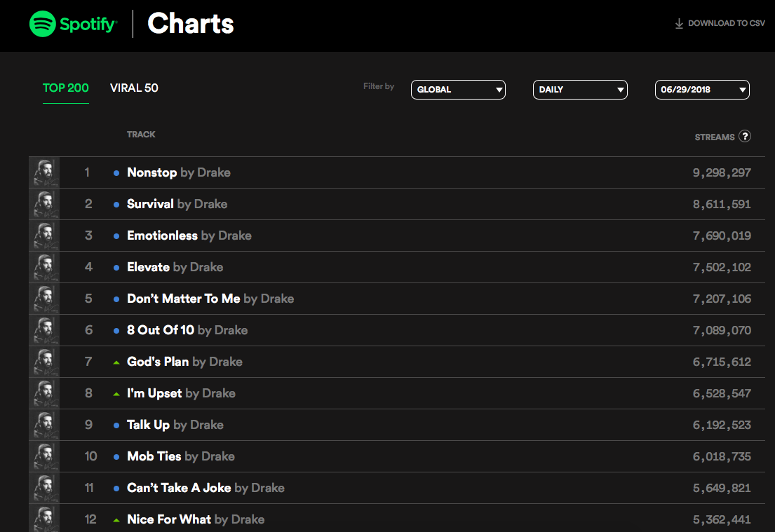Open the 06/29/2018 date dropdown

[x=702, y=90]
